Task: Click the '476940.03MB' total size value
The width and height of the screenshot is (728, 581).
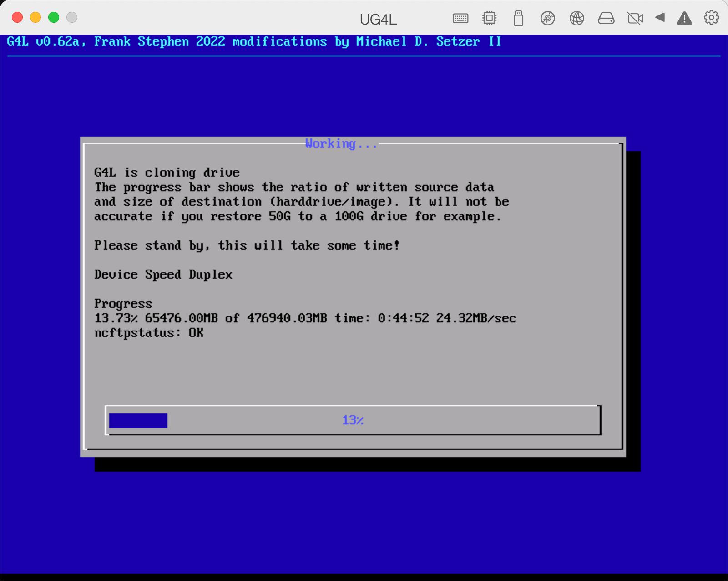Action: pyautogui.click(x=287, y=318)
